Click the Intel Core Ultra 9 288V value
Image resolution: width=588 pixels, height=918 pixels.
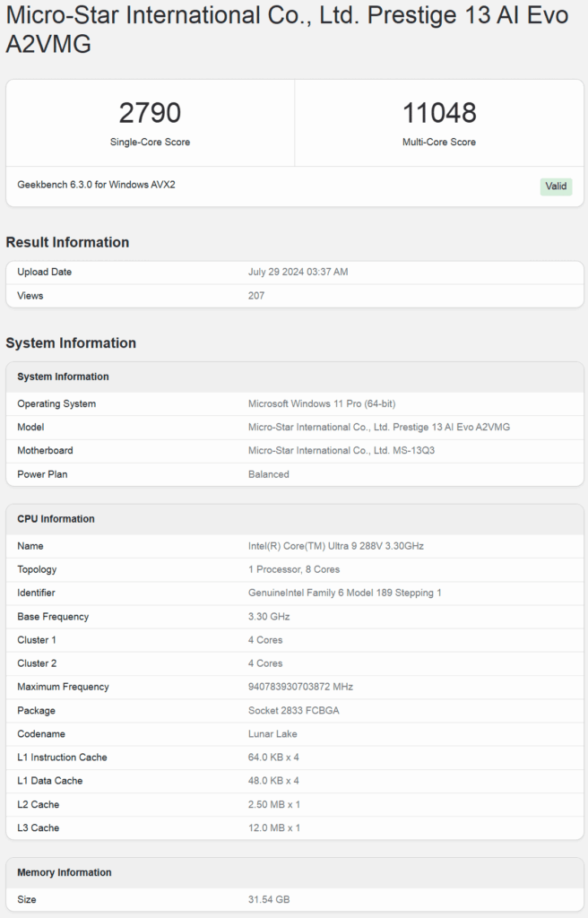click(x=336, y=546)
